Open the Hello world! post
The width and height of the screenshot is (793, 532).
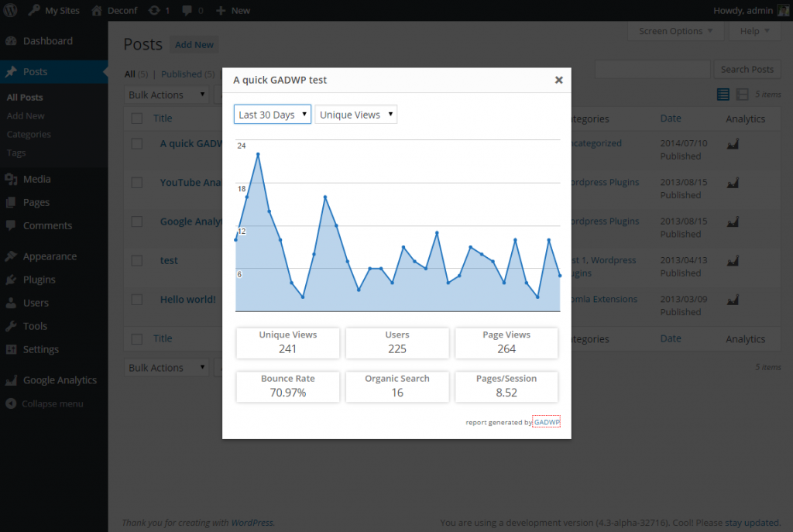point(187,300)
